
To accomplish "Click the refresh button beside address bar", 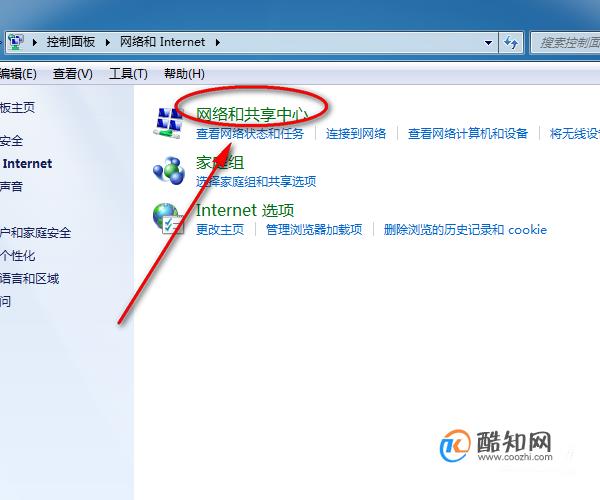I will tap(511, 42).
